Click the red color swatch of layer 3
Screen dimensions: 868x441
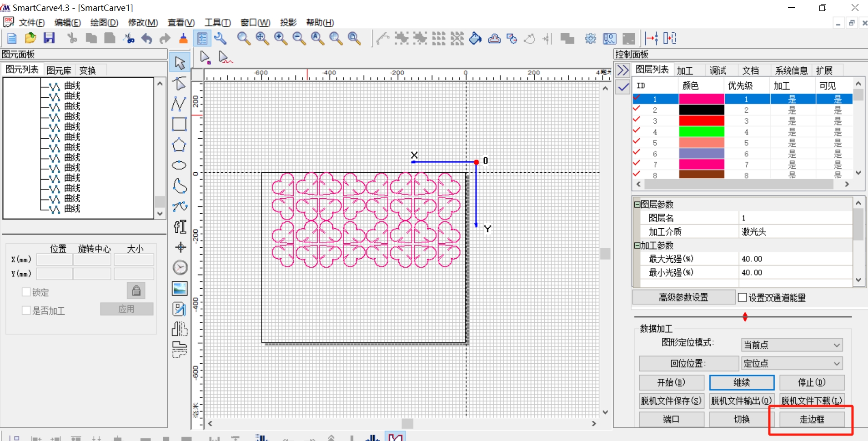pos(701,120)
